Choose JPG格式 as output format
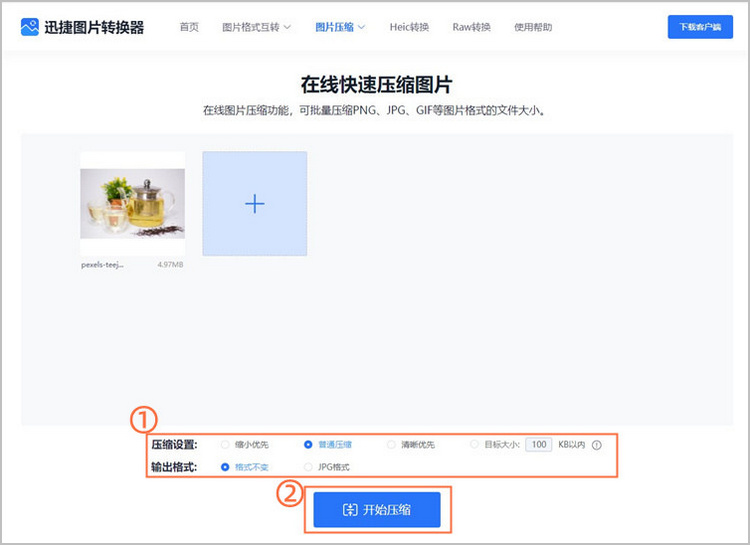Screen dimensions: 750x545 (x=308, y=467)
